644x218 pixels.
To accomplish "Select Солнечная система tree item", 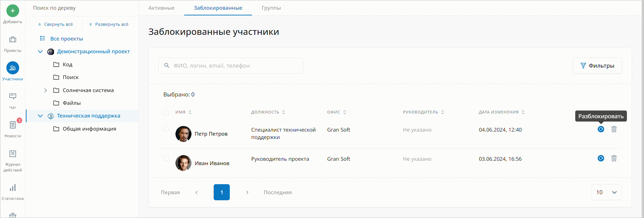I will [x=88, y=90].
